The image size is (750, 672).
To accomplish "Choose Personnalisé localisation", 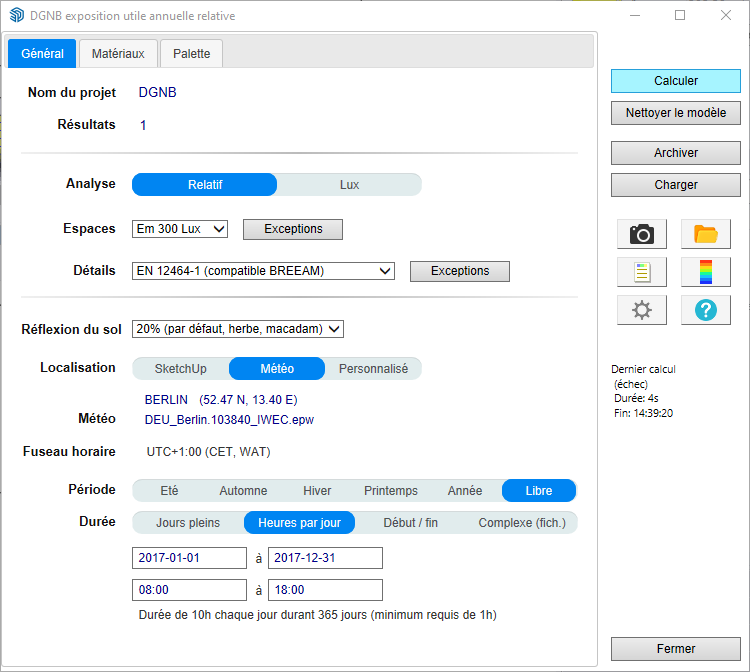I will 373,369.
